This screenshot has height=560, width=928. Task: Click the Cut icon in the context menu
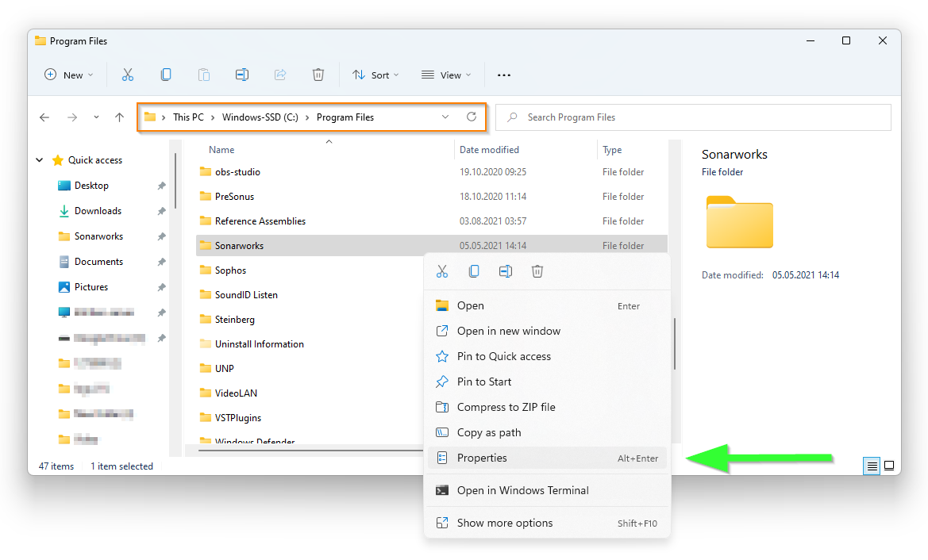pyautogui.click(x=442, y=271)
